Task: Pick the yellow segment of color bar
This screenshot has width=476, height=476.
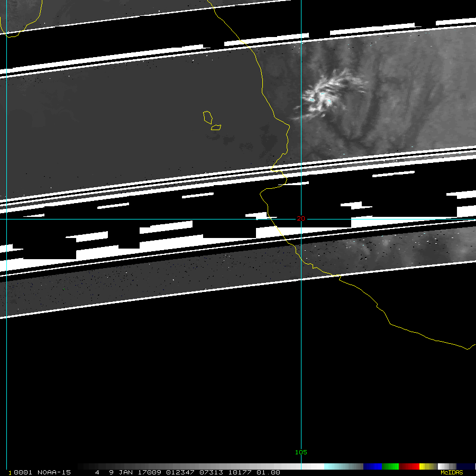Action: tap(428, 466)
